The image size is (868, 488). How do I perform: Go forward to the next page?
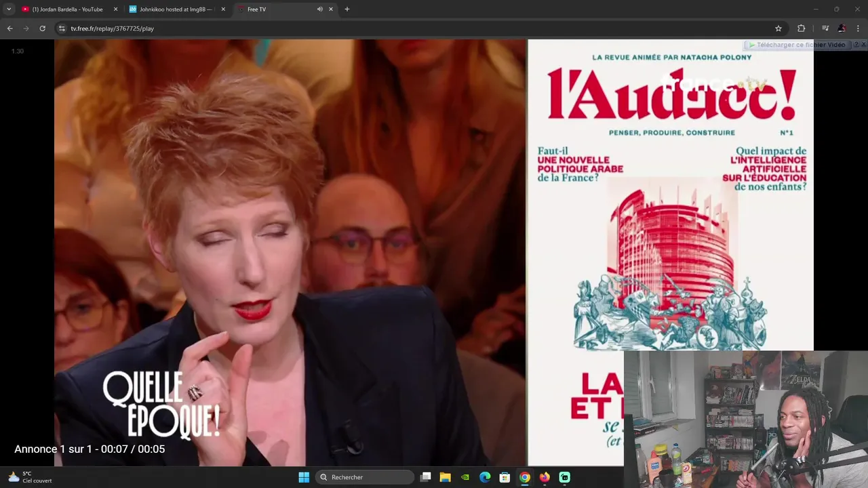click(26, 28)
